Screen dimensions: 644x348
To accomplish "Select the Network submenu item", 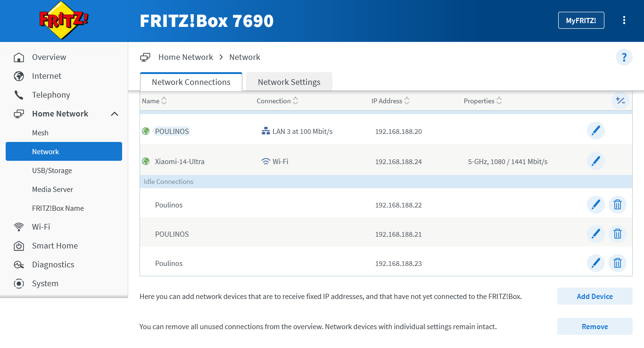I will [x=64, y=151].
